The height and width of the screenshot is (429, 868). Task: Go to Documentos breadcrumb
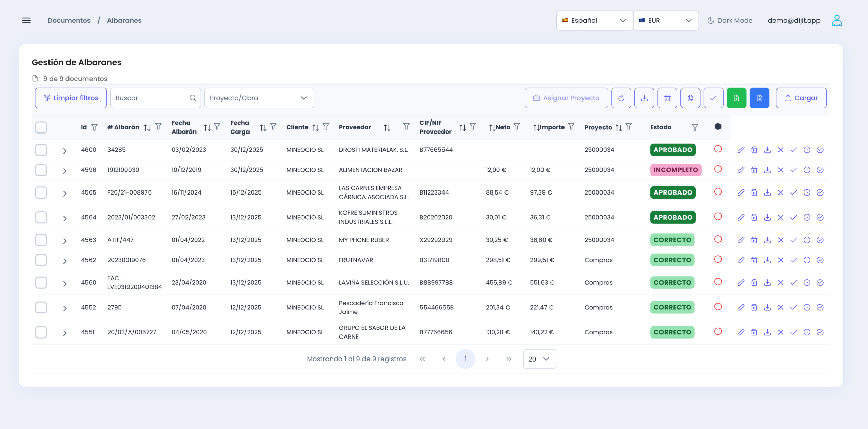pos(69,20)
